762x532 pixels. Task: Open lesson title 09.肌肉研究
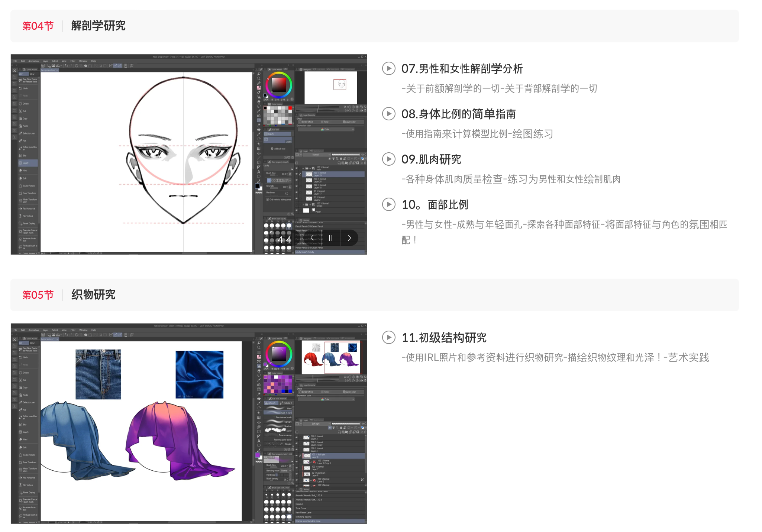tap(431, 159)
